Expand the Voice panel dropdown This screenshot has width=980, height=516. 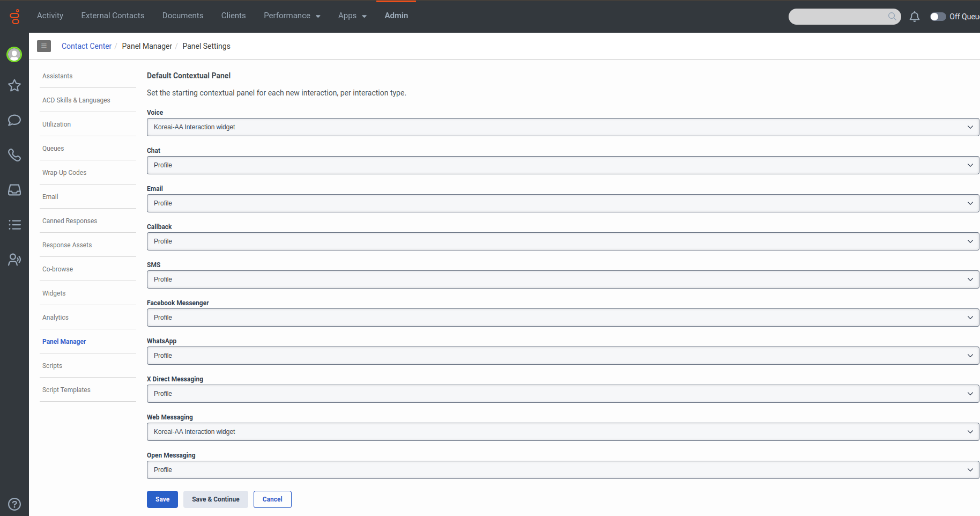[x=562, y=127]
